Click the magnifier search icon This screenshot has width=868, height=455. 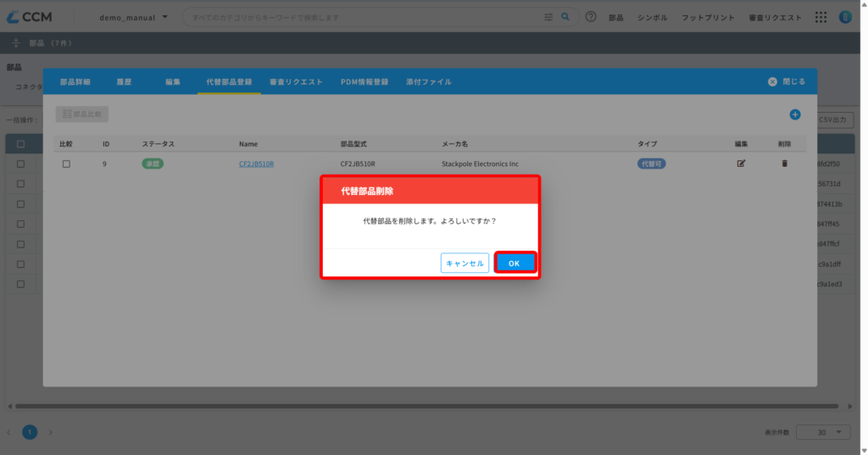(x=565, y=17)
